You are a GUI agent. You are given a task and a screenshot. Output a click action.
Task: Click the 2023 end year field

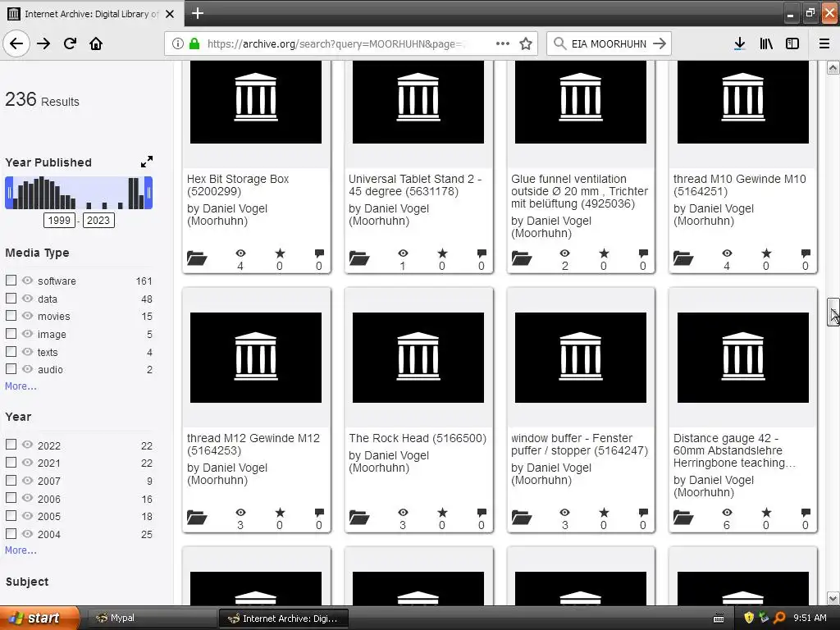[98, 220]
